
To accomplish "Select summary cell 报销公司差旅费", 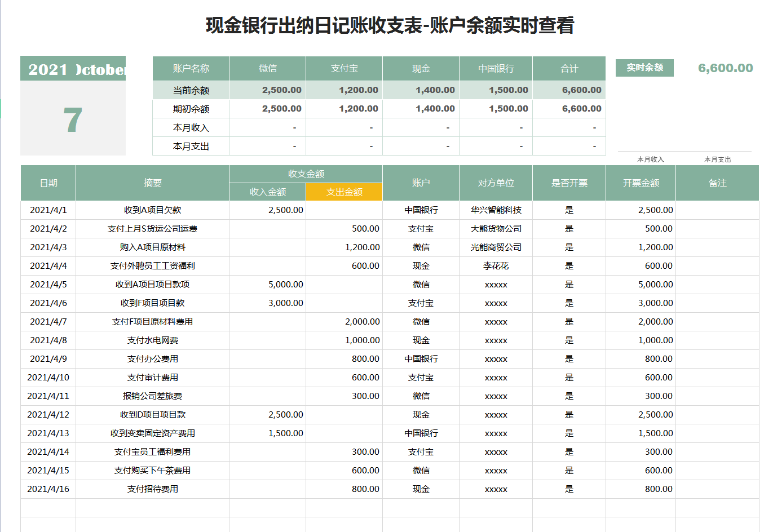I will (152, 396).
